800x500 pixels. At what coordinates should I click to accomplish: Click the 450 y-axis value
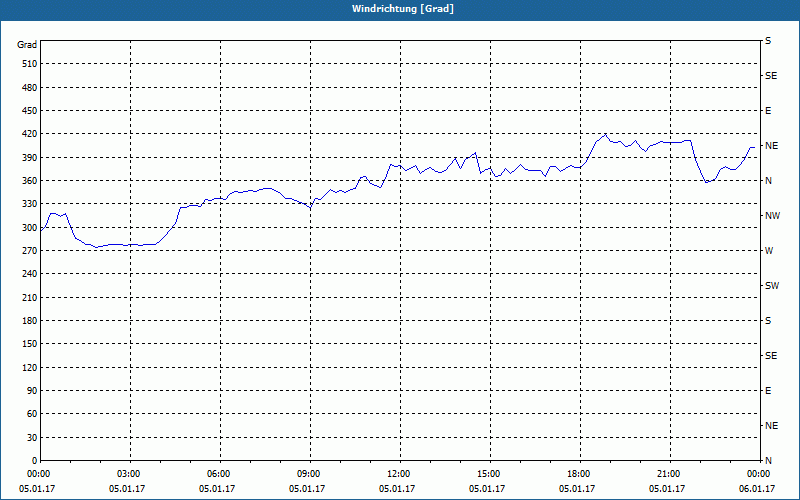point(30,111)
